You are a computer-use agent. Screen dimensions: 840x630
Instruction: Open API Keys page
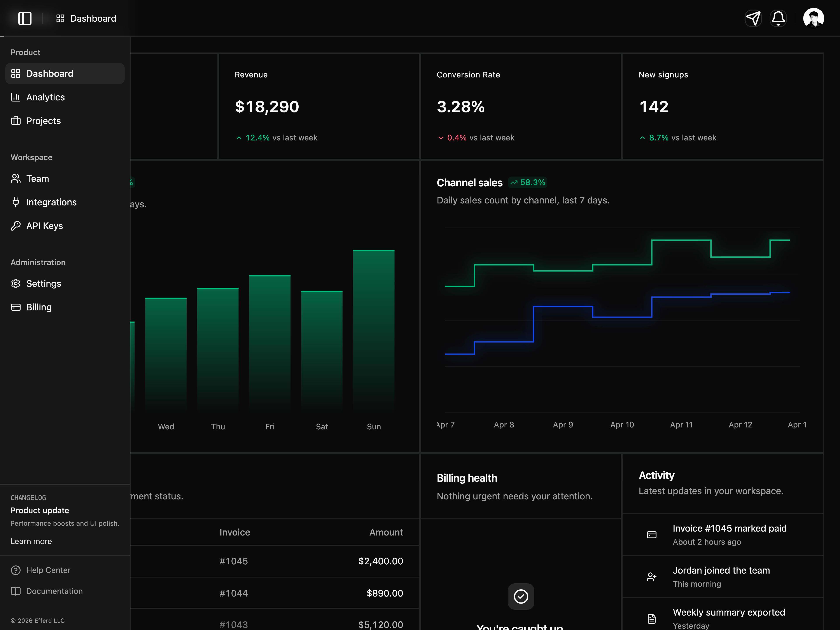65,226
